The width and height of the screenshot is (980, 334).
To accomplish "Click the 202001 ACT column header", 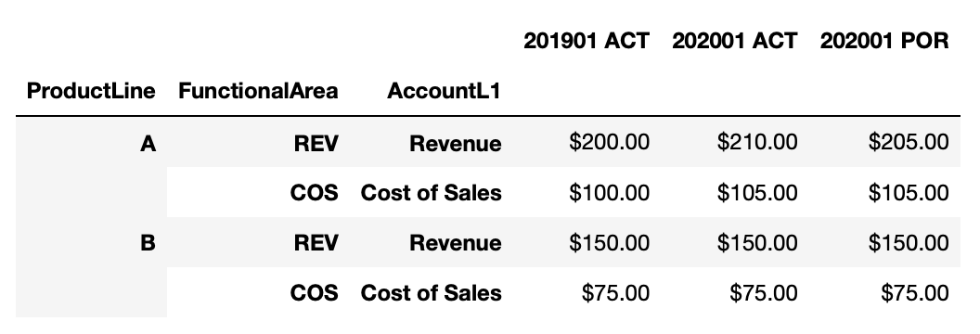I will pyautogui.click(x=734, y=41).
